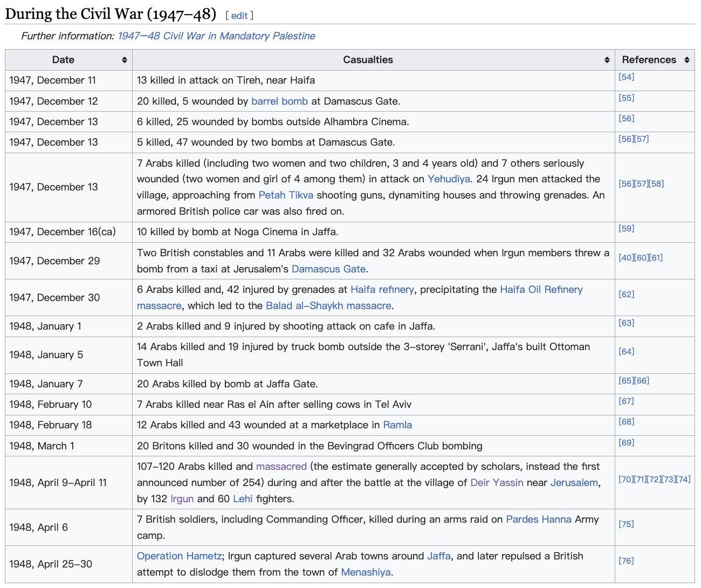
Task: Open the Petah Tikva link
Action: coord(286,195)
